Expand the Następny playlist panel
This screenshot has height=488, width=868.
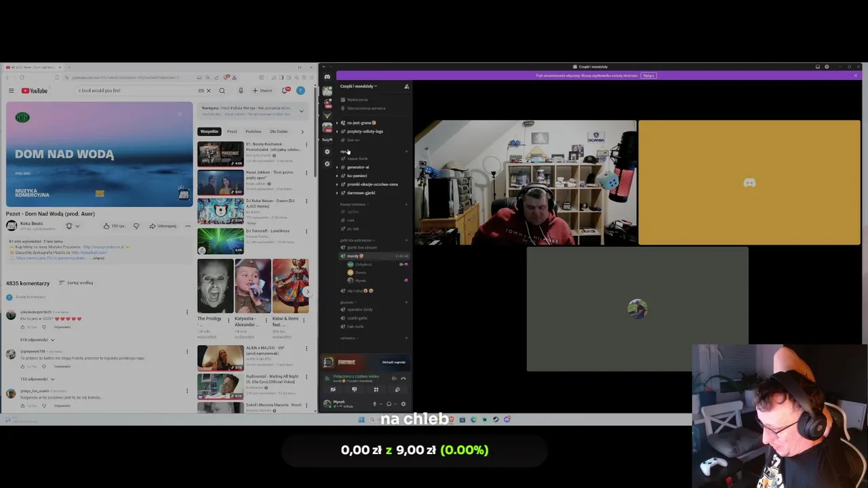[x=302, y=110]
